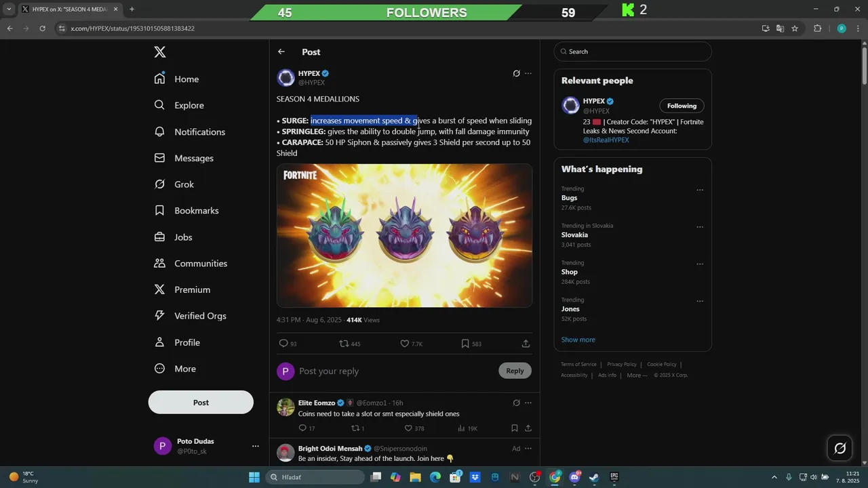Show hidden tray icons chevron
This screenshot has height=488, width=868.
(774, 477)
